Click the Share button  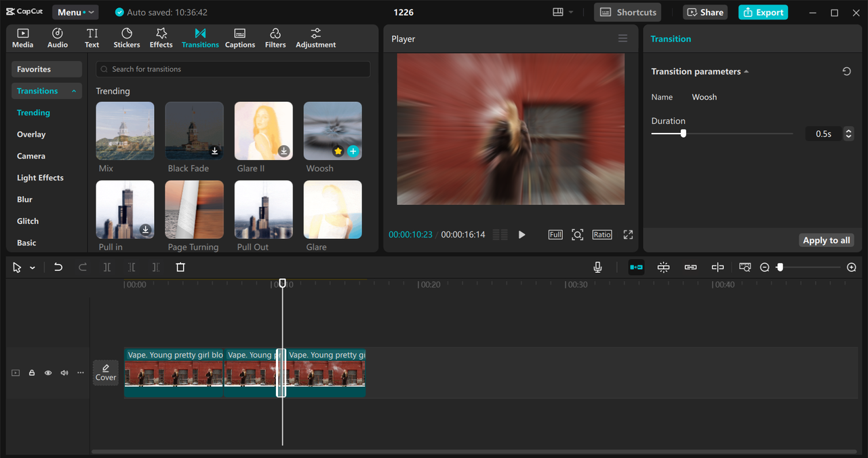point(705,12)
